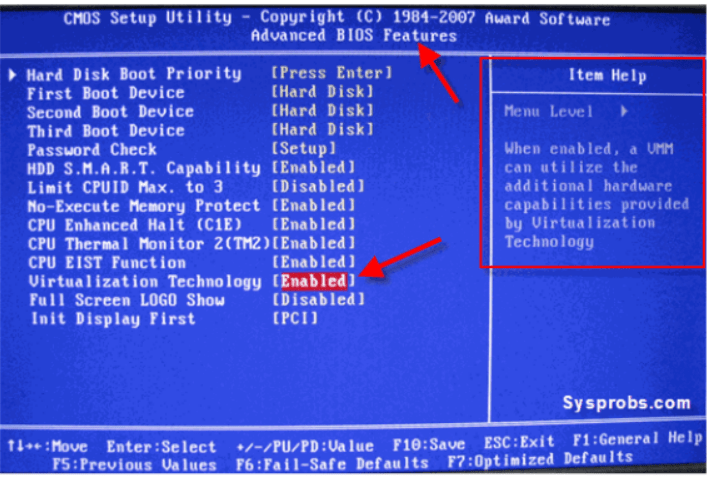Click the red arrow pointing at Virtualization Technology
The image size is (709, 478).
coord(400,258)
